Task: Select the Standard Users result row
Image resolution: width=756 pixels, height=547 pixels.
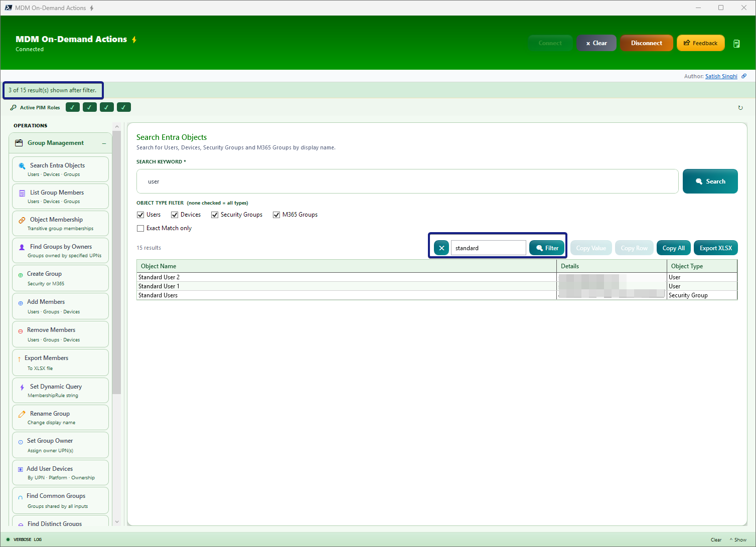Action: point(346,295)
